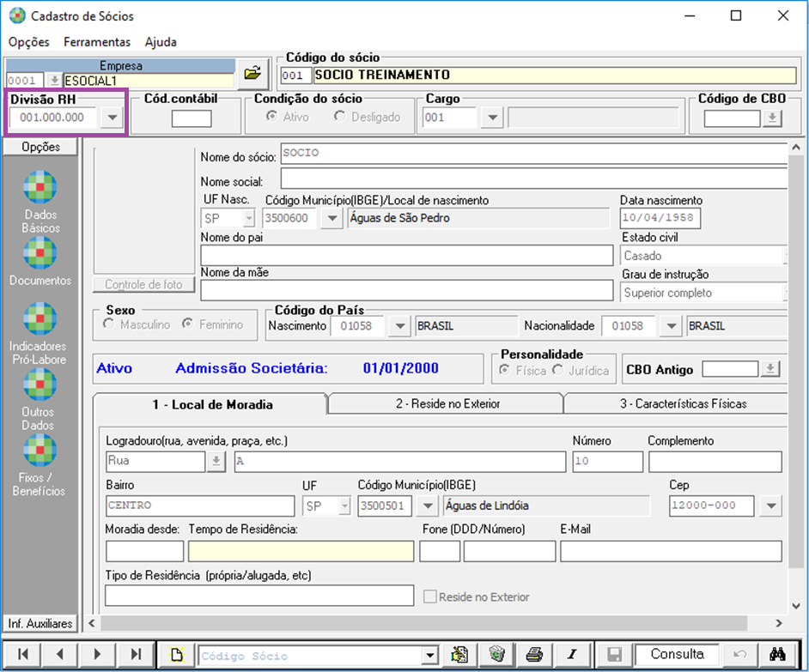
Task: Click the undo arrow icon
Action: [x=739, y=655]
